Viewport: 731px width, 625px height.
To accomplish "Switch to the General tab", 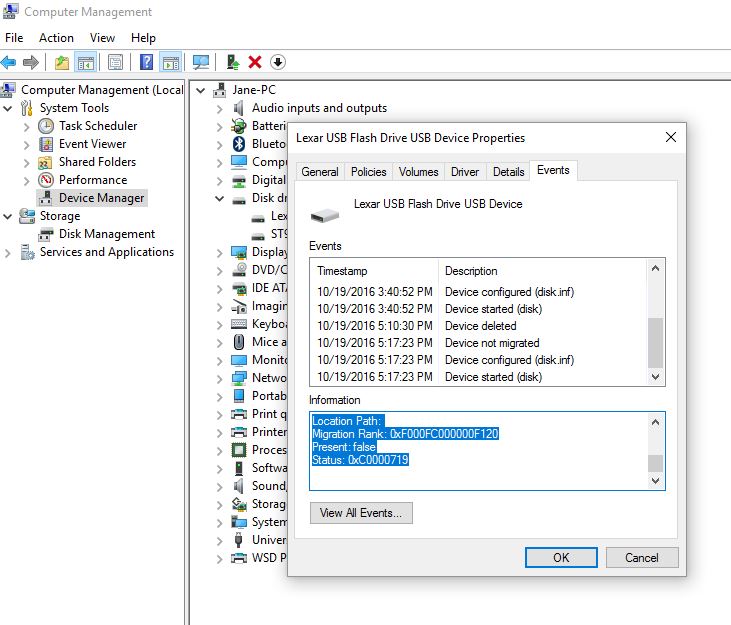I will 320,172.
